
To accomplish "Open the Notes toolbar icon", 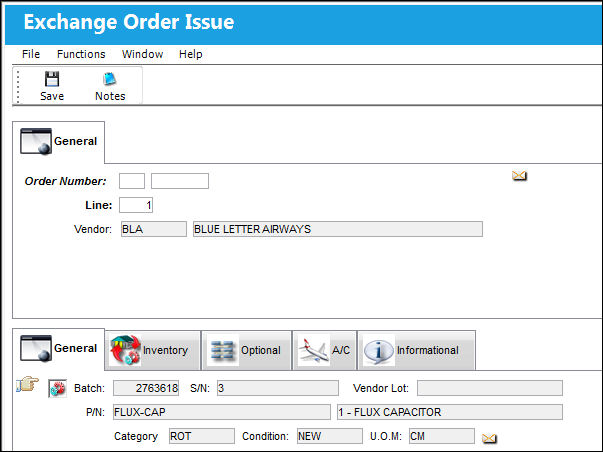I will 110,79.
